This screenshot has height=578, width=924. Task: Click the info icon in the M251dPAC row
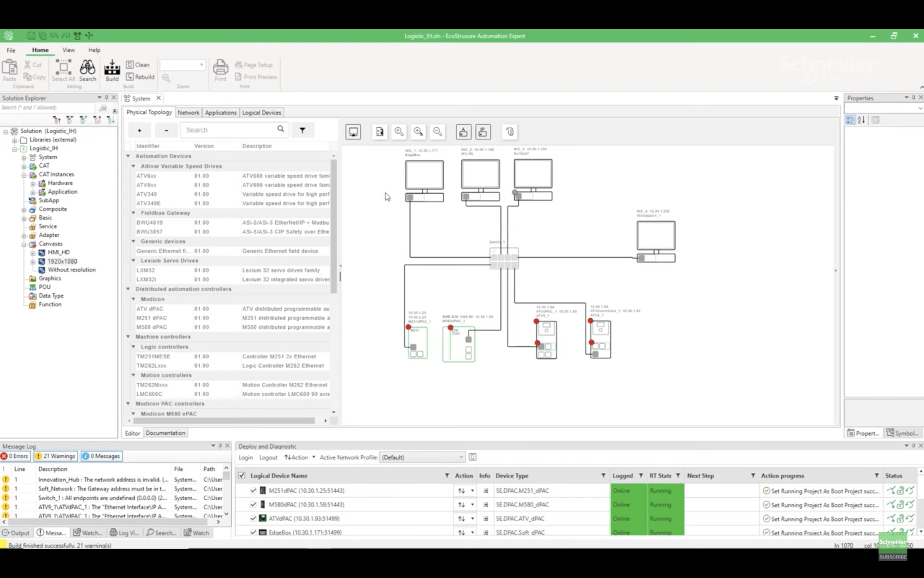486,491
